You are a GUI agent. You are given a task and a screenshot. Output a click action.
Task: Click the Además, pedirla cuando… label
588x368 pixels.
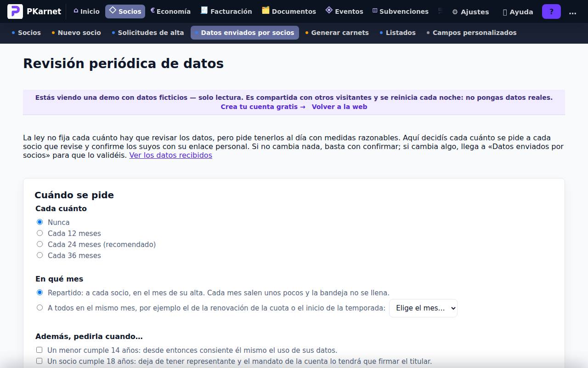(89, 336)
